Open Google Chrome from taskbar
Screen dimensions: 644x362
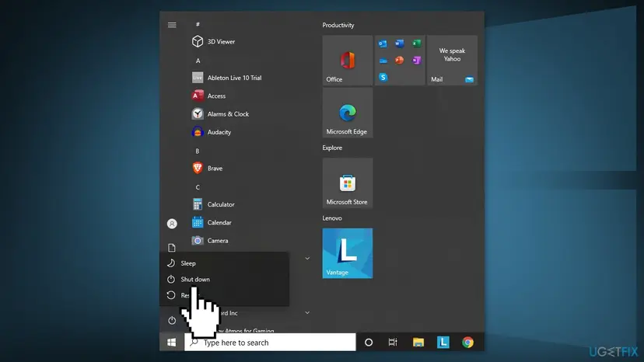[467, 343]
